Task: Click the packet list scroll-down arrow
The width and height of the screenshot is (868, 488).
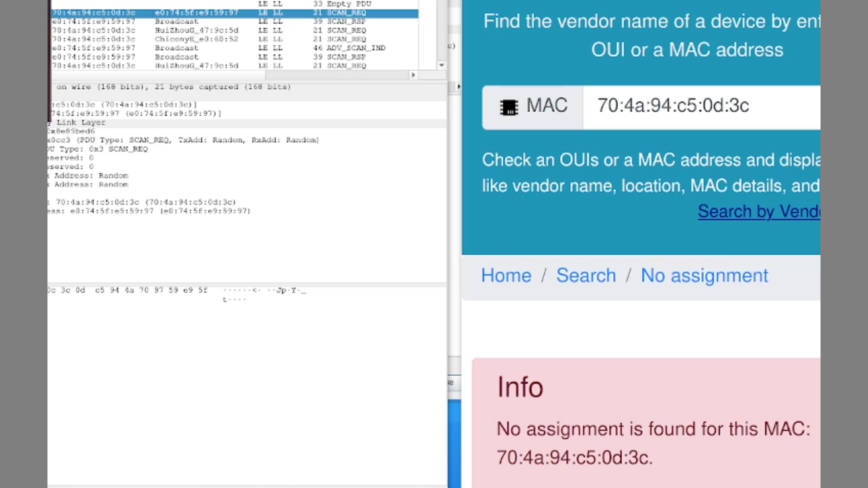Action: pyautogui.click(x=441, y=66)
